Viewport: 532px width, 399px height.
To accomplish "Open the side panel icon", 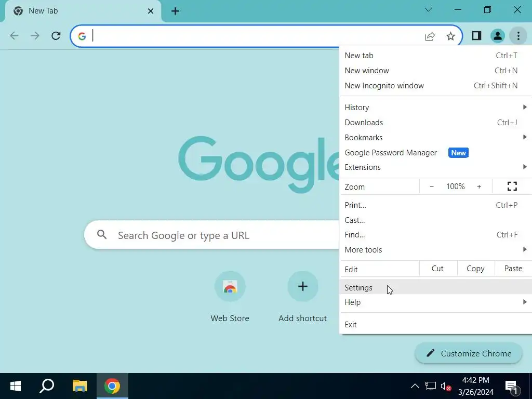I will pyautogui.click(x=477, y=36).
